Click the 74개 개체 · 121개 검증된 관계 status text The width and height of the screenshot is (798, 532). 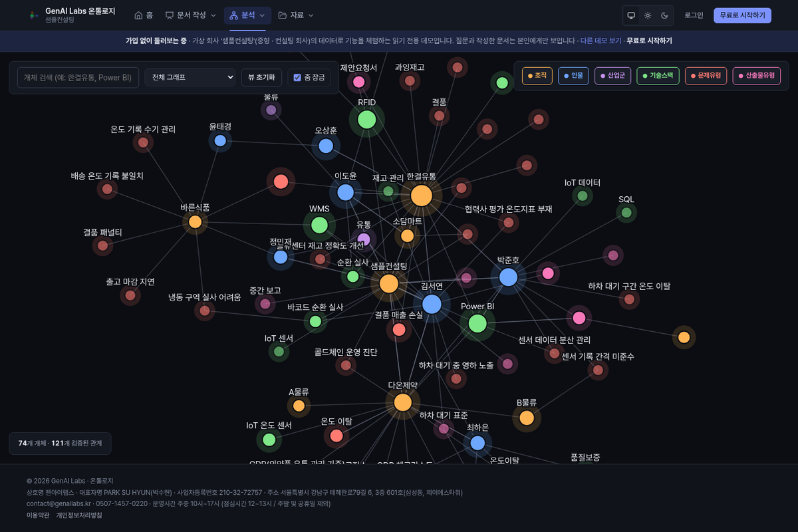point(60,443)
